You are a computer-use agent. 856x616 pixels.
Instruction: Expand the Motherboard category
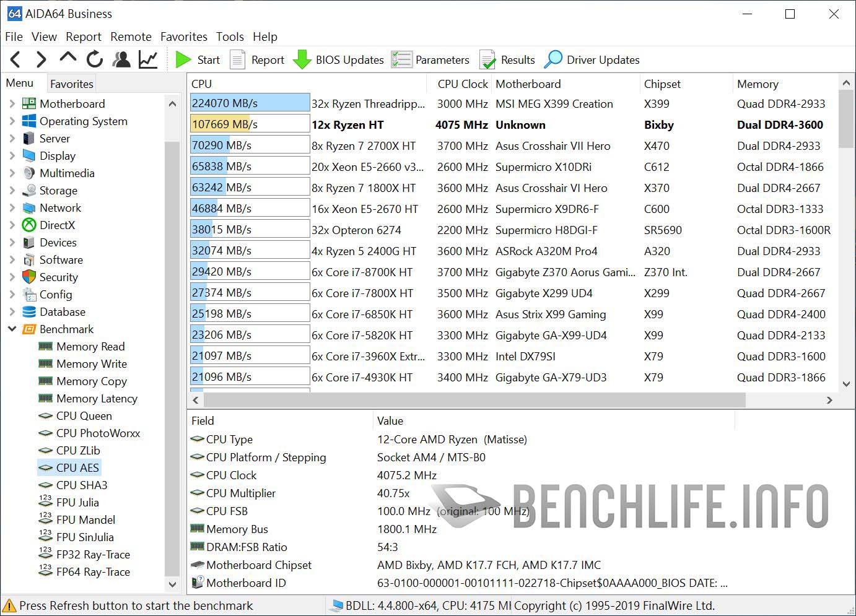pyautogui.click(x=12, y=103)
